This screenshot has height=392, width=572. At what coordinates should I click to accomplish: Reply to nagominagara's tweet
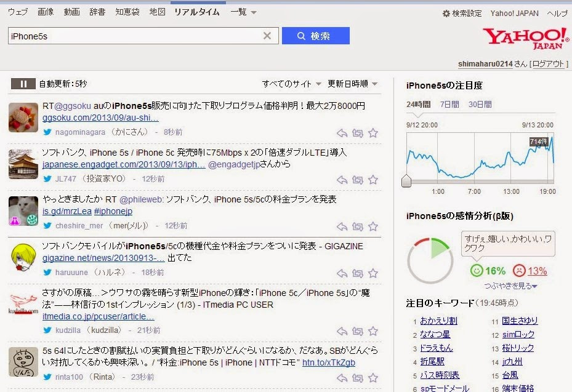click(342, 133)
